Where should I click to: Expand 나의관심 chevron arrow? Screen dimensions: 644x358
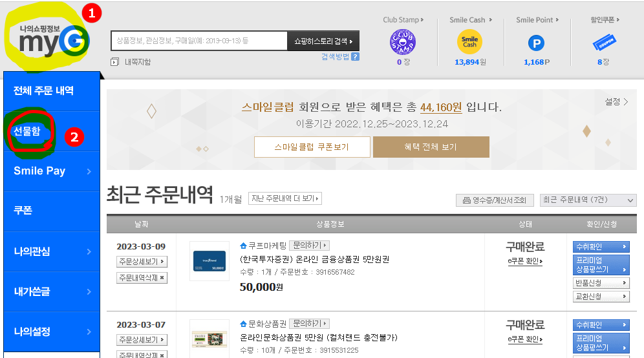point(89,251)
